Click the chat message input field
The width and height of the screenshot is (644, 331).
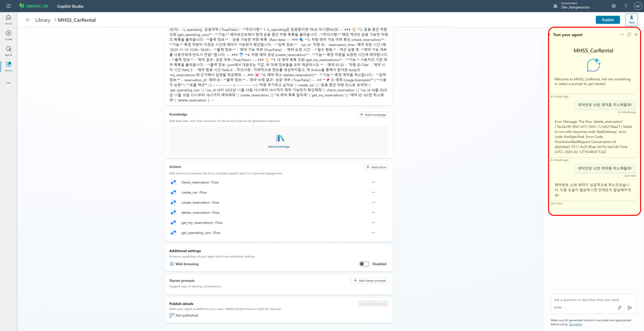pyautogui.click(x=593, y=300)
